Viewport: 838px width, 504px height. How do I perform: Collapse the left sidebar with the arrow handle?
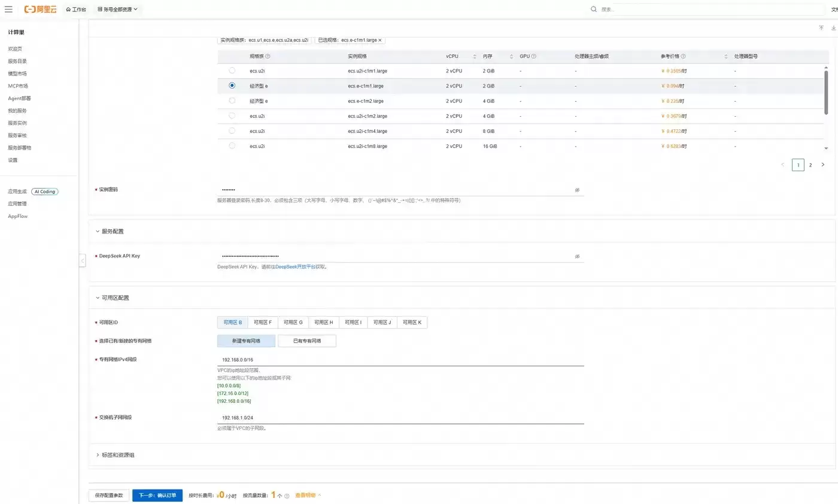[82, 260]
